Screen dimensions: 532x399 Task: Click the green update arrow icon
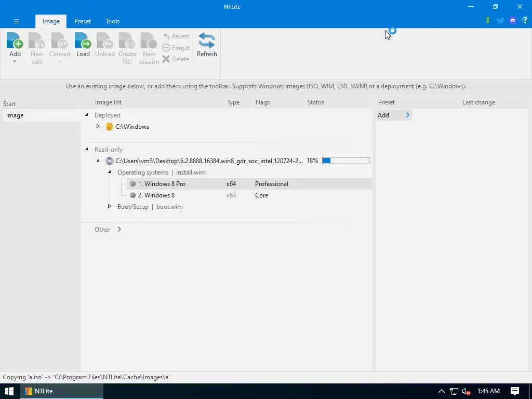488,20
